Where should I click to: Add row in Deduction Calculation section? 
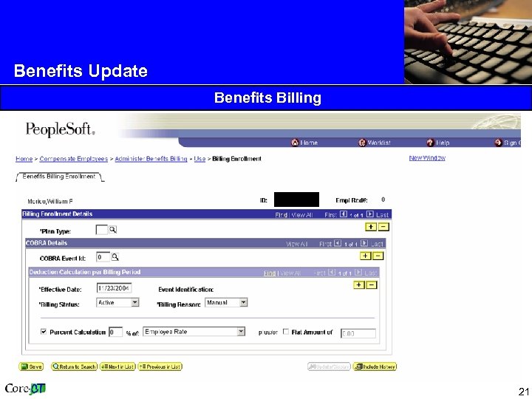tap(359, 284)
